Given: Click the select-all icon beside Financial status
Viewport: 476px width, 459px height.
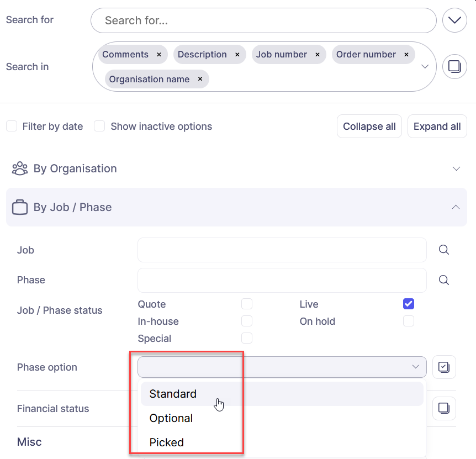Looking at the screenshot, I should coord(444,408).
